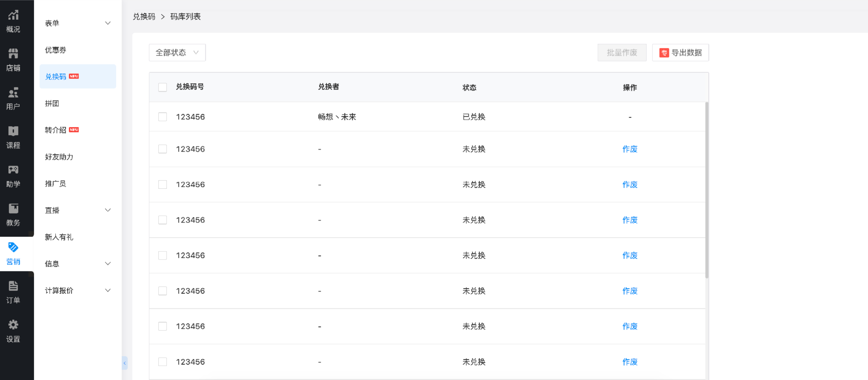Expand the 计算报价 submenu chevron

click(x=108, y=290)
